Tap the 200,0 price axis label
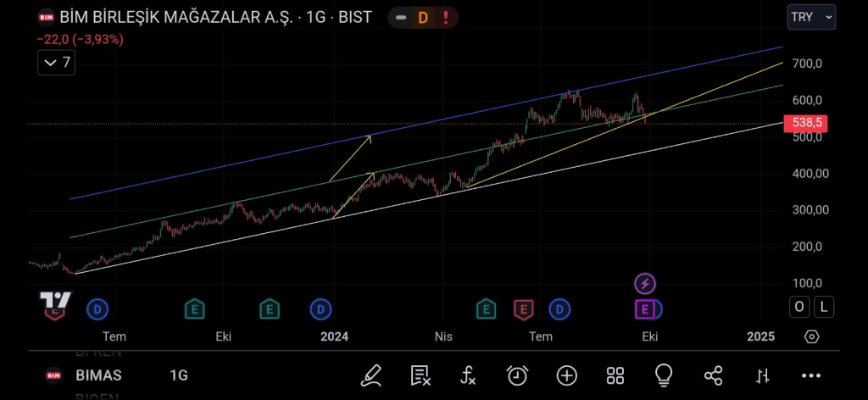The image size is (868, 400). (807, 247)
